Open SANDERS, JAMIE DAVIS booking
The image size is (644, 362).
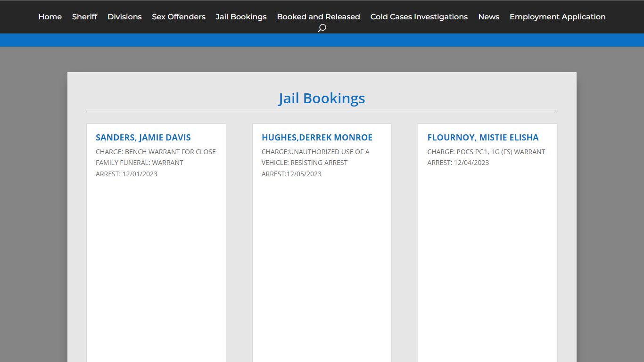143,138
